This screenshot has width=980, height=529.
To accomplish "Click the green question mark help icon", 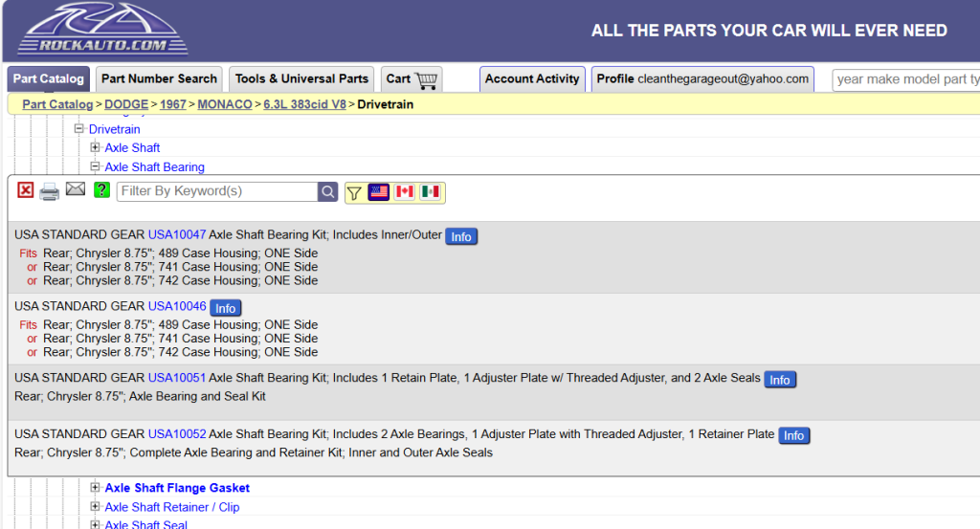I will pyautogui.click(x=101, y=190).
